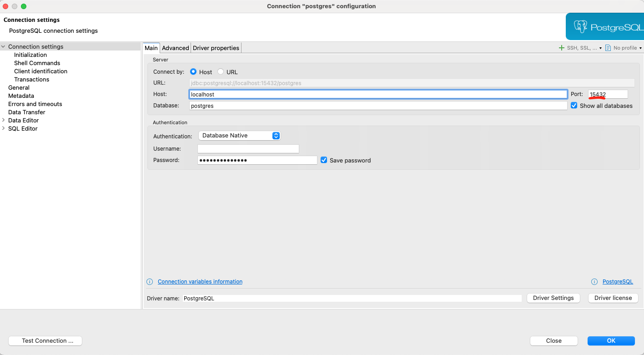Click the PostgreSQL elephant logo
Viewport: 644px width, 355px height.
[580, 26]
